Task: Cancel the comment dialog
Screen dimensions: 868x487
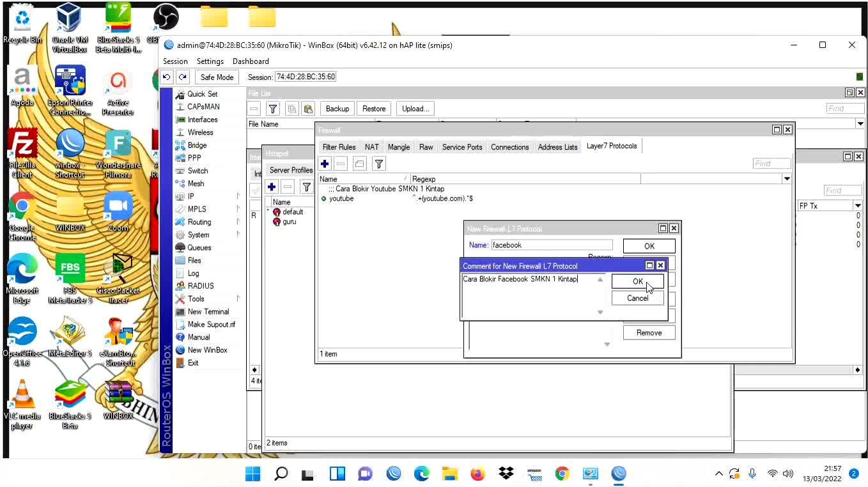Action: click(638, 298)
